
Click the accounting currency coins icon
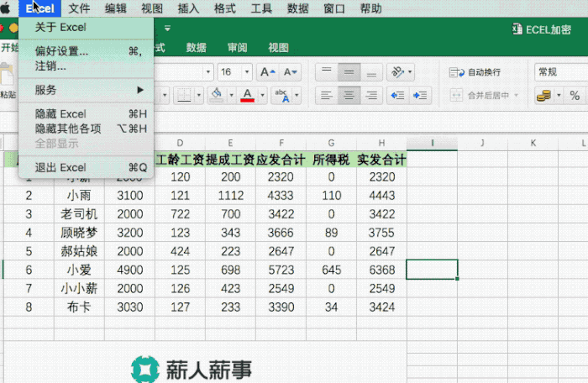coord(543,95)
